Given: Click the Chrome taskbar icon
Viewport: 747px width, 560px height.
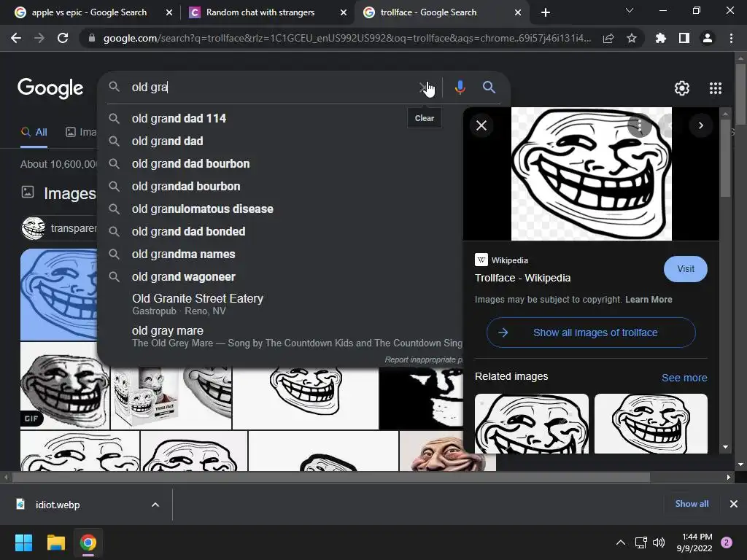Looking at the screenshot, I should click(x=88, y=542).
